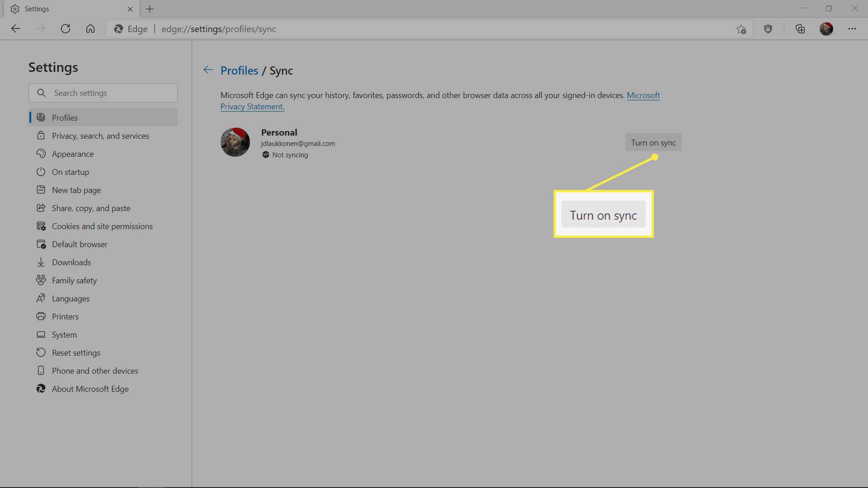
Task: Click the Default browser icon
Action: (x=41, y=244)
